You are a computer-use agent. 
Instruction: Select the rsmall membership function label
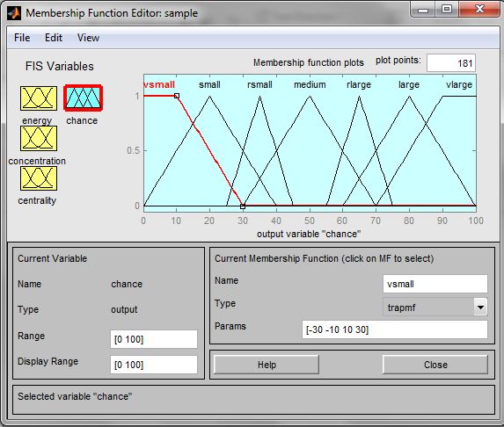(259, 84)
